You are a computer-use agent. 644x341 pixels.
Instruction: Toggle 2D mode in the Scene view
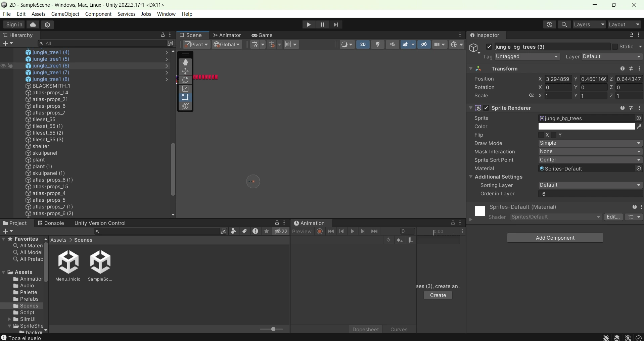click(363, 45)
